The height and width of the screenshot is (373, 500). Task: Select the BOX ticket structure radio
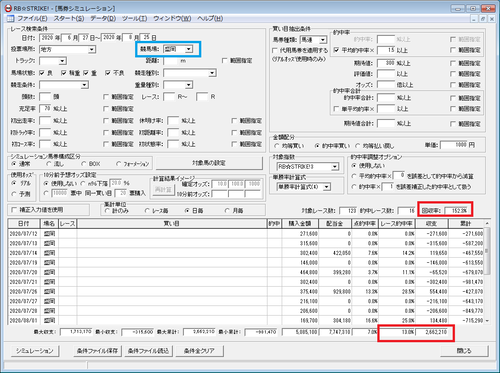pos(84,164)
